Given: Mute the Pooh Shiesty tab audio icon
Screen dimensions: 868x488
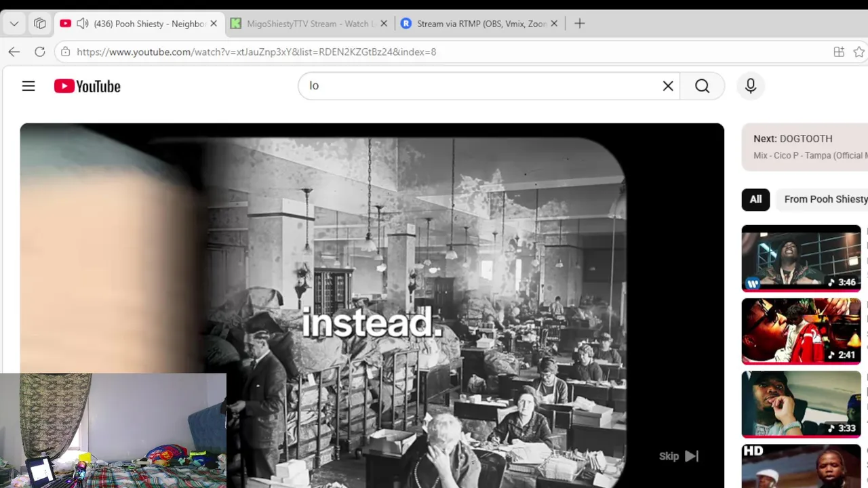Looking at the screenshot, I should coord(83,24).
